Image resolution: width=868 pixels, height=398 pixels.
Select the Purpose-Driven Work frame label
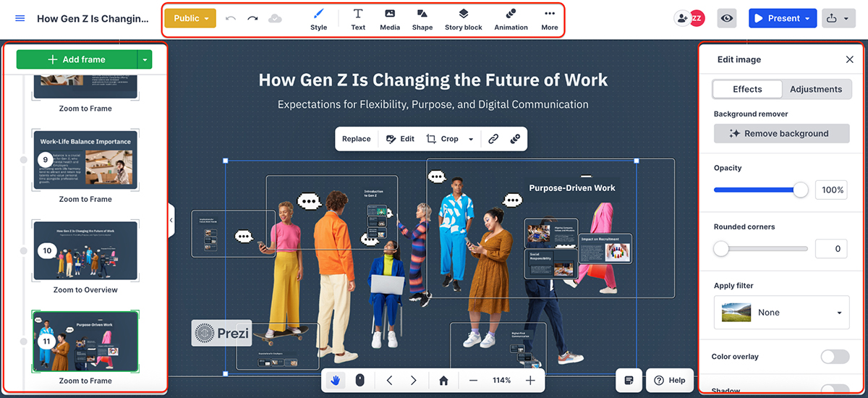point(572,187)
